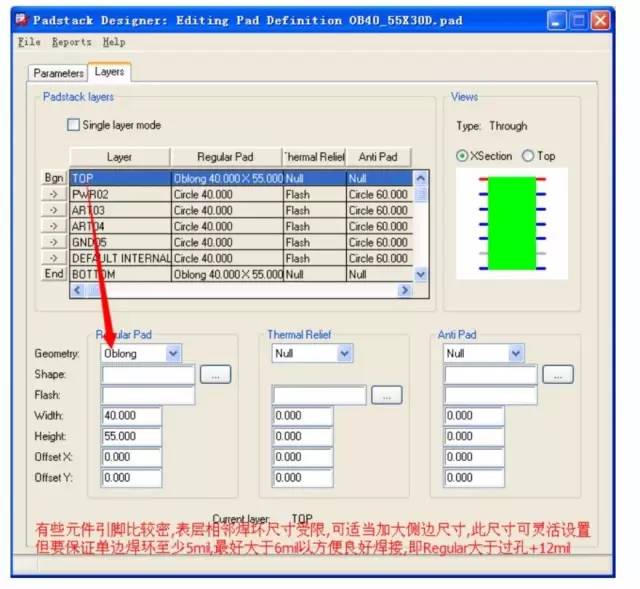Click Regular Pad Offset X field

click(x=131, y=457)
